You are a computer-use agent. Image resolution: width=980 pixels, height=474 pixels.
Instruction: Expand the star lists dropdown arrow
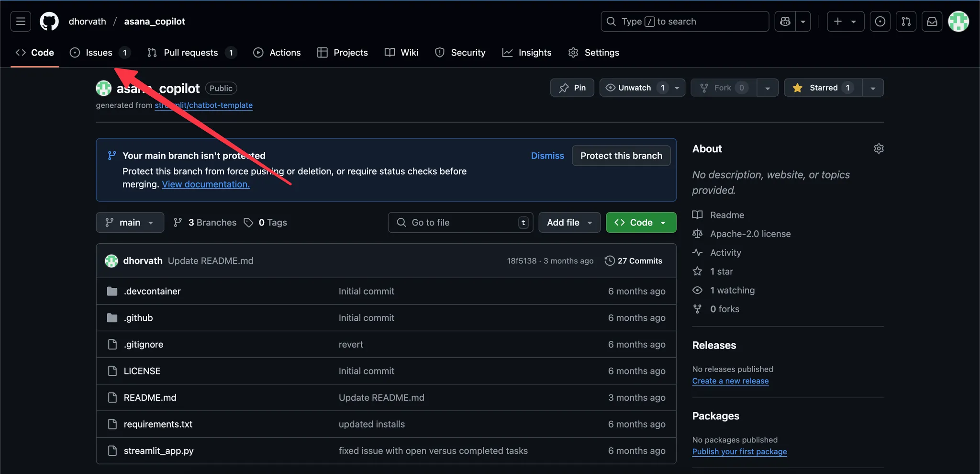[x=873, y=88]
